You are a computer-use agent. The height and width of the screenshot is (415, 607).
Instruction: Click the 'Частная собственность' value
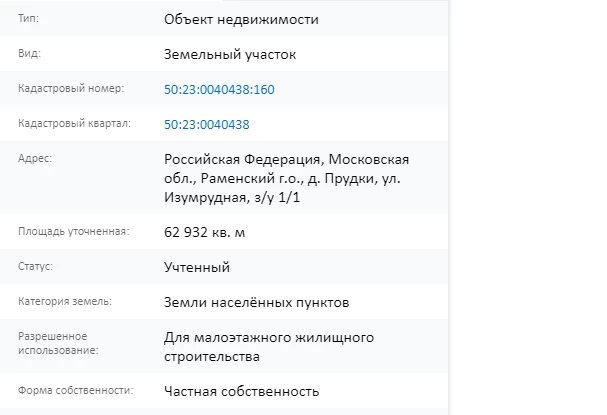coord(241,391)
